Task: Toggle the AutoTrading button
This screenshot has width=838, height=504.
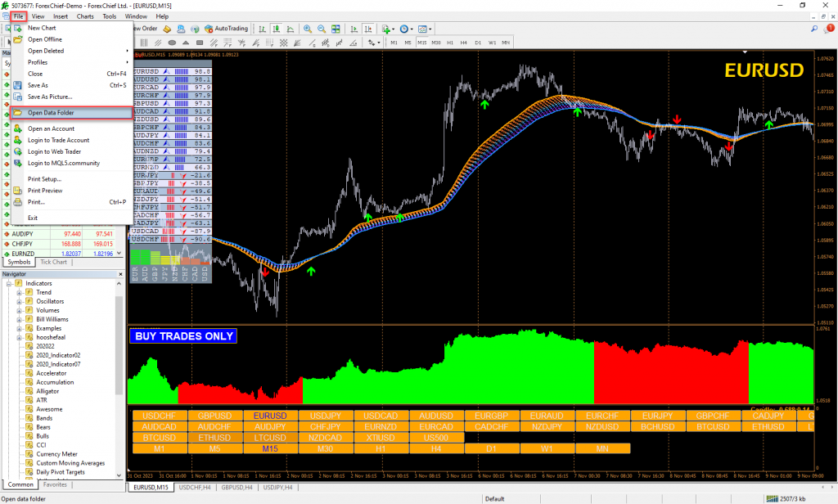Action: point(227,29)
